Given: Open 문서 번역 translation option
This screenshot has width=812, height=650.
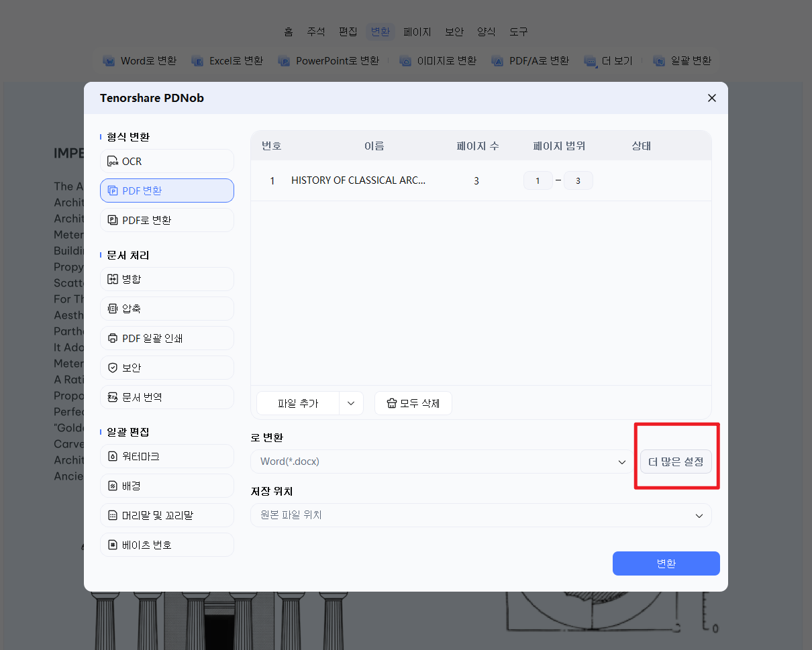Looking at the screenshot, I should (167, 397).
